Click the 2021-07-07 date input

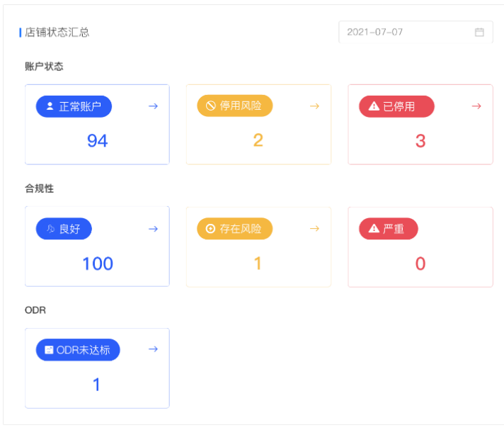[x=416, y=32]
